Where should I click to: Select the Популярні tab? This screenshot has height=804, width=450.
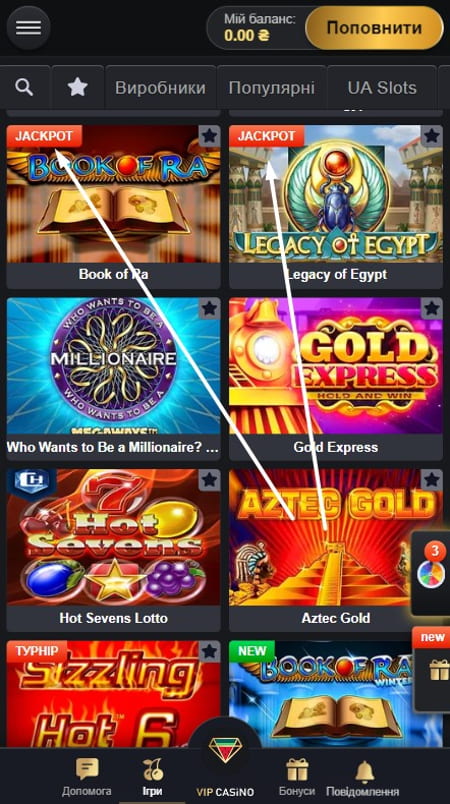coord(272,88)
